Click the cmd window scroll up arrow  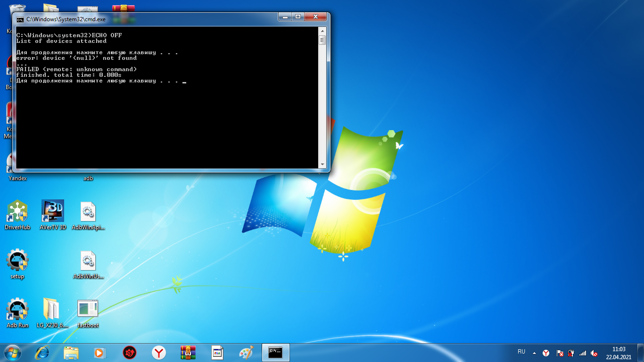coord(322,31)
